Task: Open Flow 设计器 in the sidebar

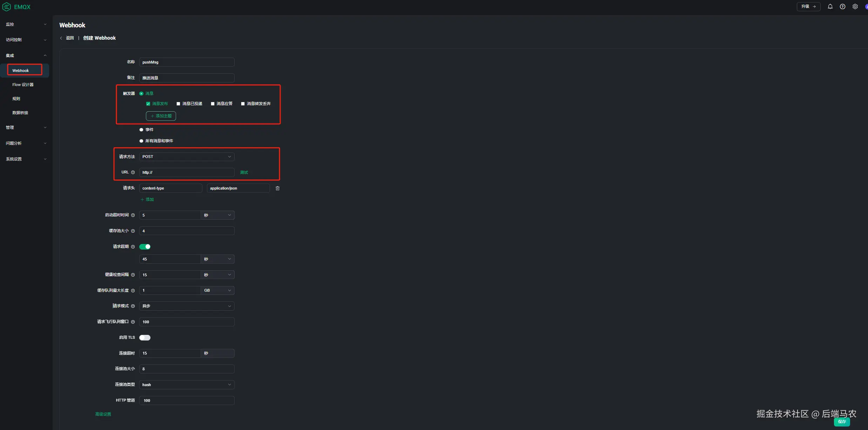Action: click(23, 85)
